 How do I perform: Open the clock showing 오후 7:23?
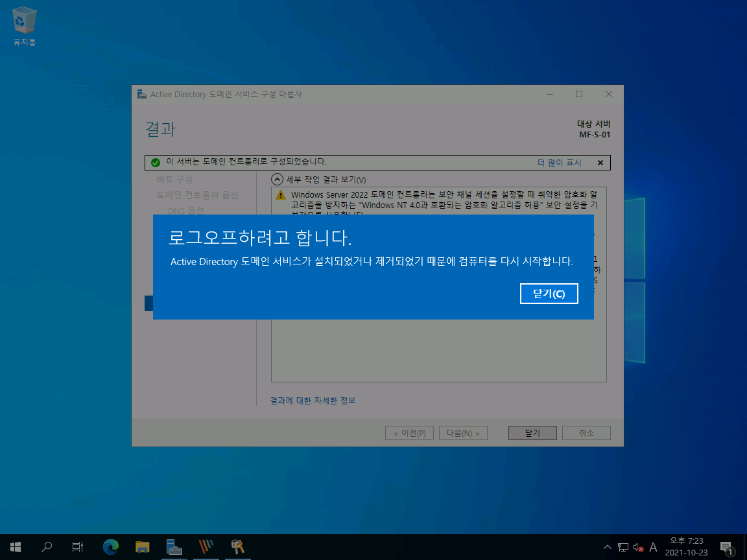(x=686, y=547)
